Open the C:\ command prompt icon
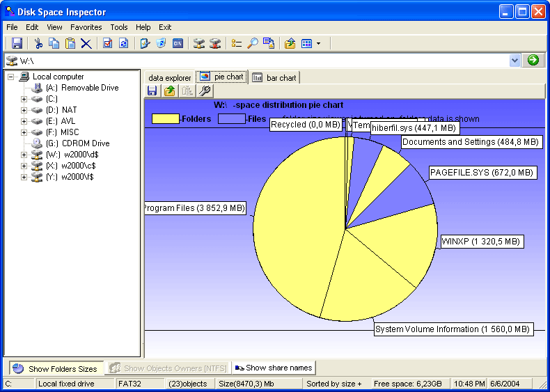The image size is (550, 392). coord(178,43)
